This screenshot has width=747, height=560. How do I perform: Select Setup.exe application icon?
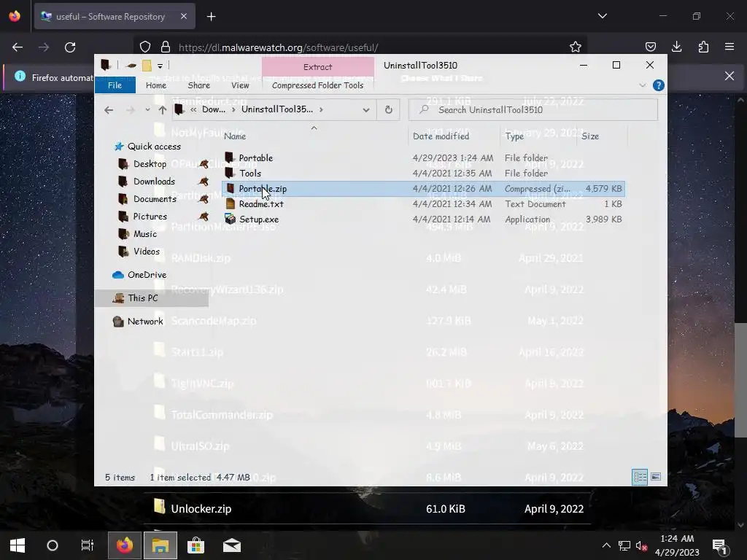click(230, 219)
